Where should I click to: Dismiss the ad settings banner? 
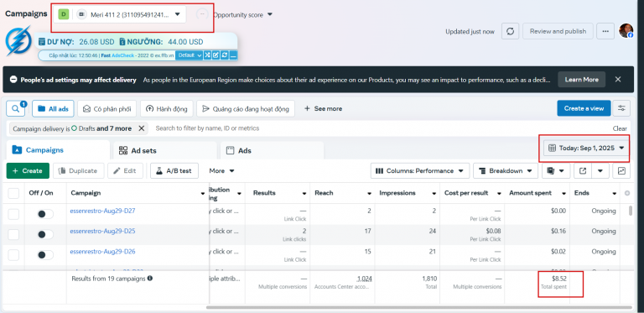(618, 79)
